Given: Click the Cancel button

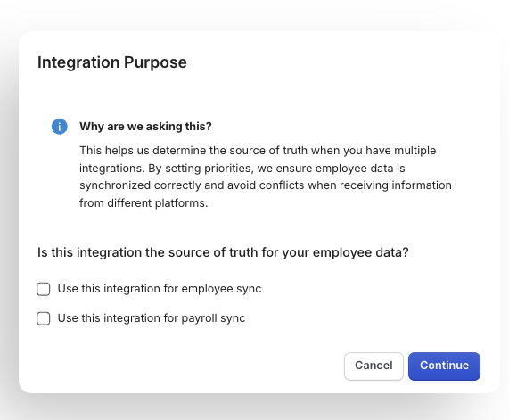Looking at the screenshot, I should point(374,366).
